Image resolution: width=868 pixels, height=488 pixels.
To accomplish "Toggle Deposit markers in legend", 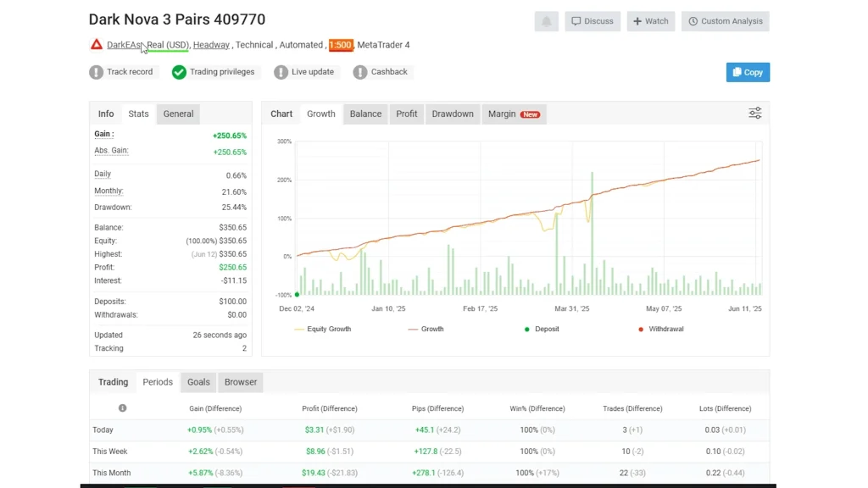I will click(542, 329).
